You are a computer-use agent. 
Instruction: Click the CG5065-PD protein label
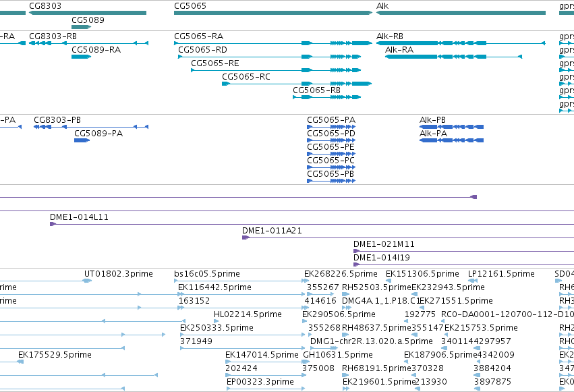tap(331, 134)
